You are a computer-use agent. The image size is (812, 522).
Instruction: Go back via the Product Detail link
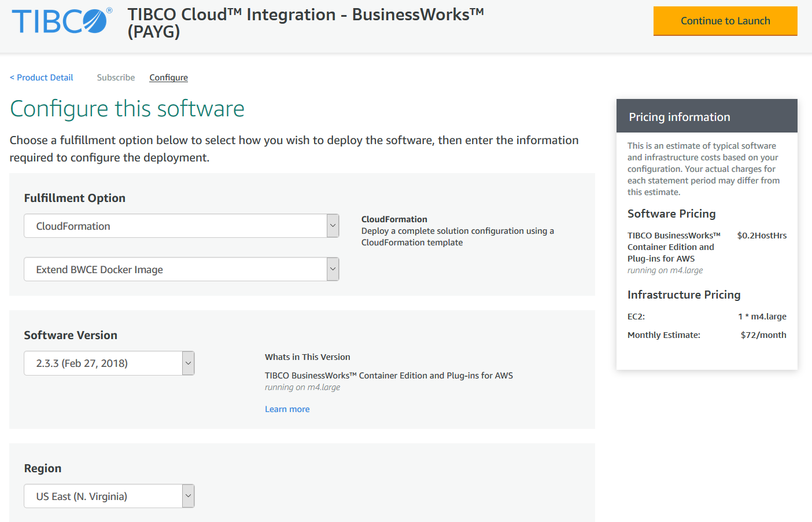(x=42, y=78)
